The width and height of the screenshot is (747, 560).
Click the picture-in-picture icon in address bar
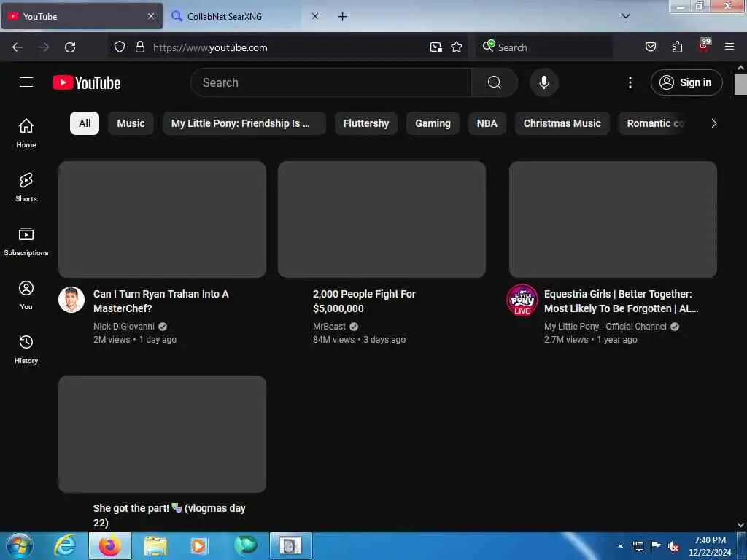[436, 47]
